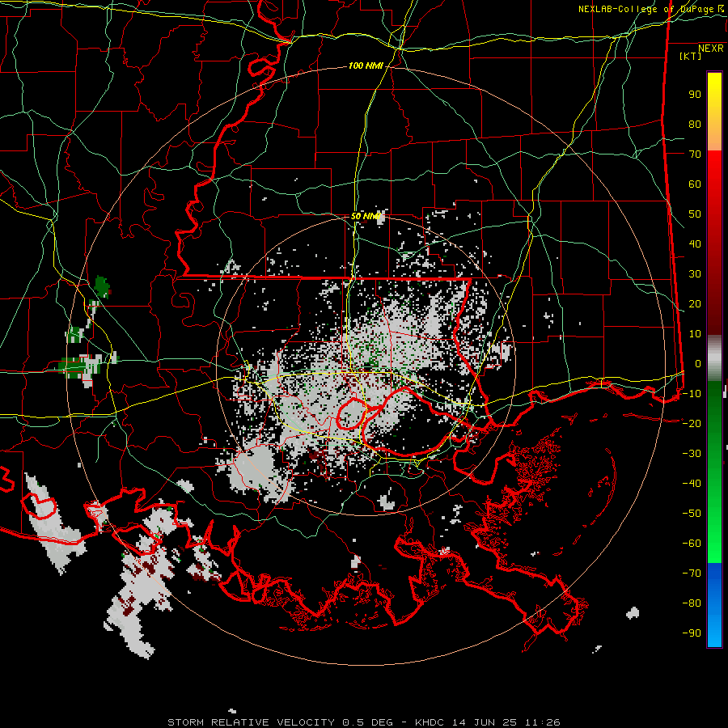728x728 pixels.
Task: Click the 80 value on velocity scale
Action: point(695,125)
